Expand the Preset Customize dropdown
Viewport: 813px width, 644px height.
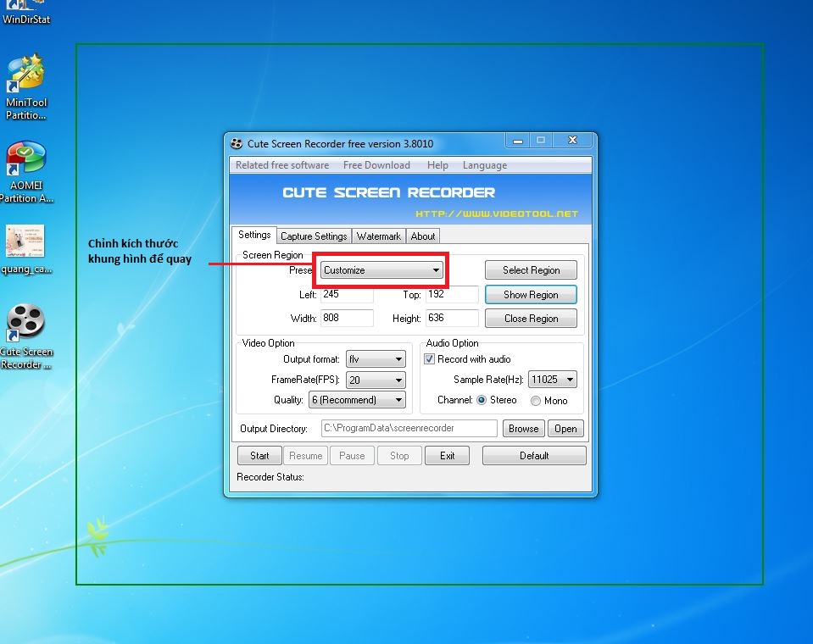point(381,270)
